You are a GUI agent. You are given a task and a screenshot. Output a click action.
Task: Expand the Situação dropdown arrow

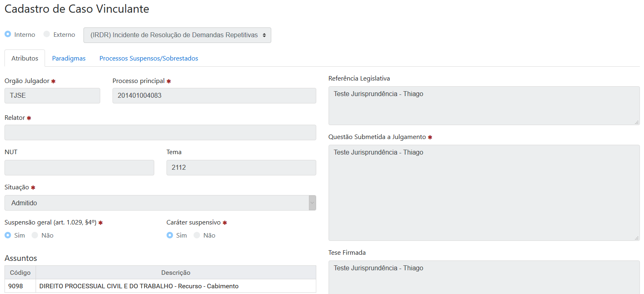tap(312, 203)
